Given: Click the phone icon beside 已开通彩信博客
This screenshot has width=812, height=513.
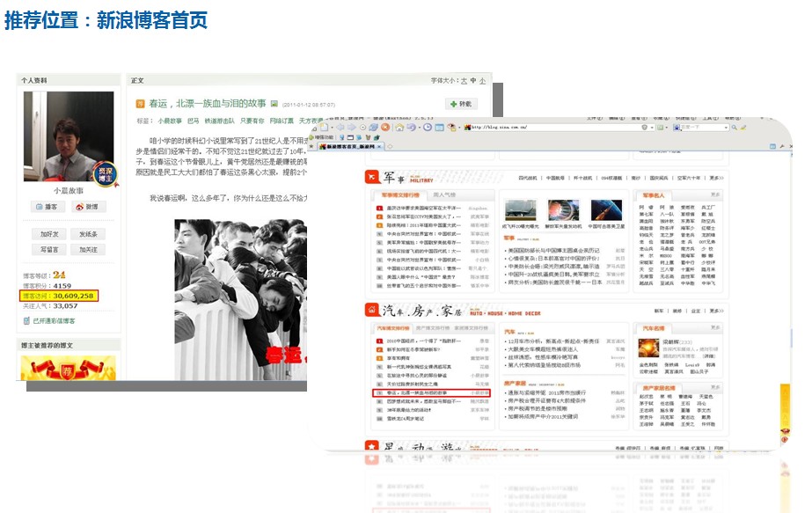Looking at the screenshot, I should point(26,321).
